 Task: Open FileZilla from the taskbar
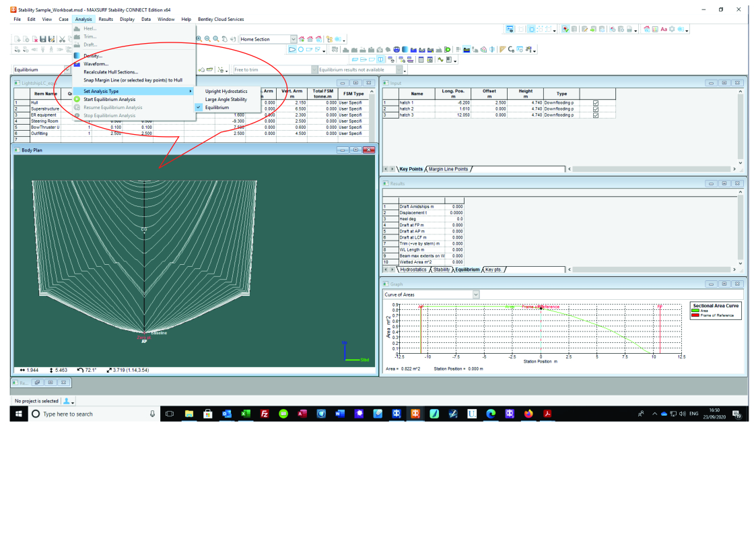tap(265, 414)
